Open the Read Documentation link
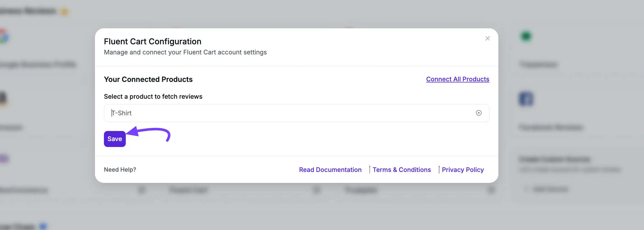The image size is (644, 230). [x=330, y=170]
